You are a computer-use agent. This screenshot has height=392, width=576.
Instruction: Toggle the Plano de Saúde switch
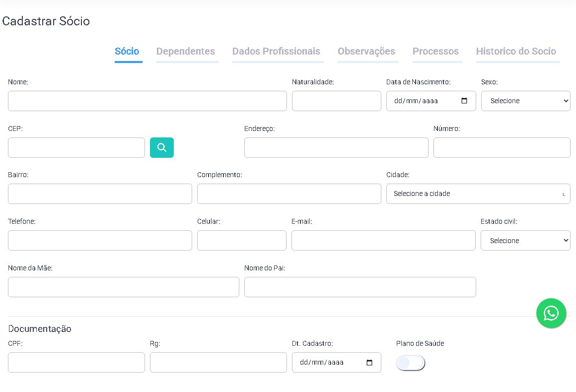[x=410, y=363]
